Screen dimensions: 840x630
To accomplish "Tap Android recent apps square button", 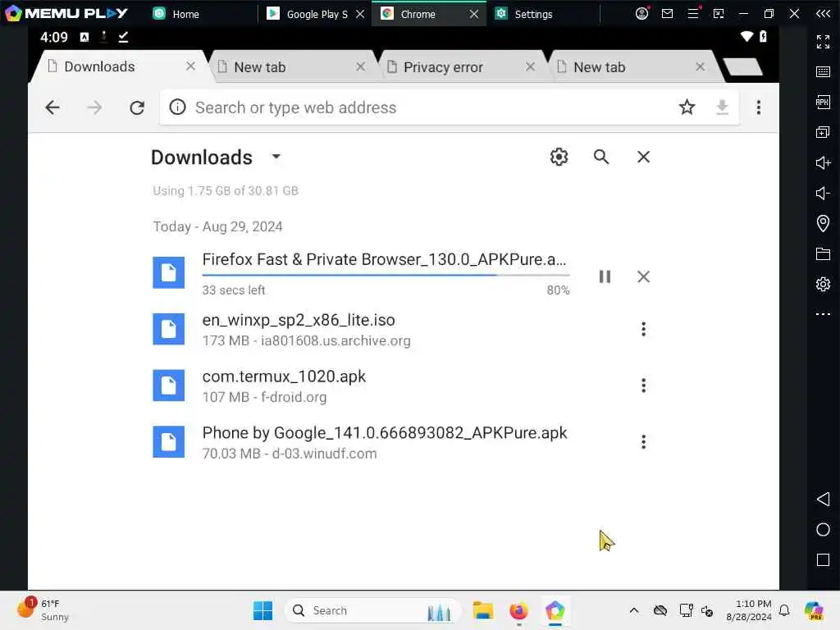I will click(823, 560).
